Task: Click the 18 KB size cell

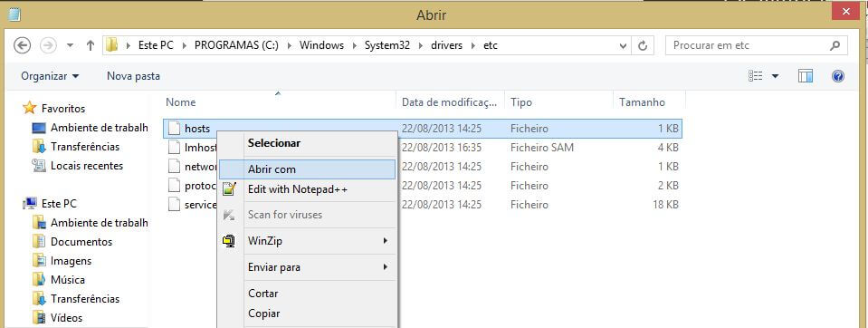Action: pos(665,205)
